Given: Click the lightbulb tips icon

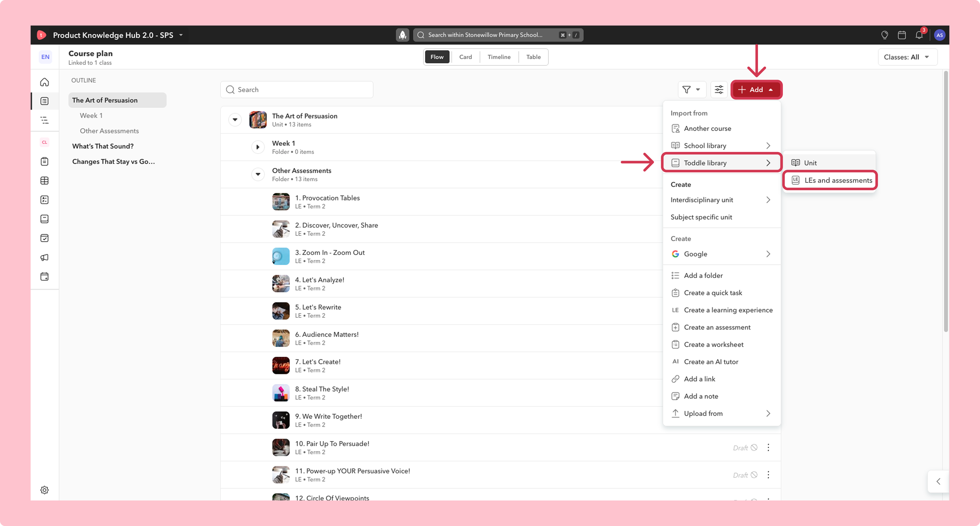Looking at the screenshot, I should pyautogui.click(x=884, y=35).
